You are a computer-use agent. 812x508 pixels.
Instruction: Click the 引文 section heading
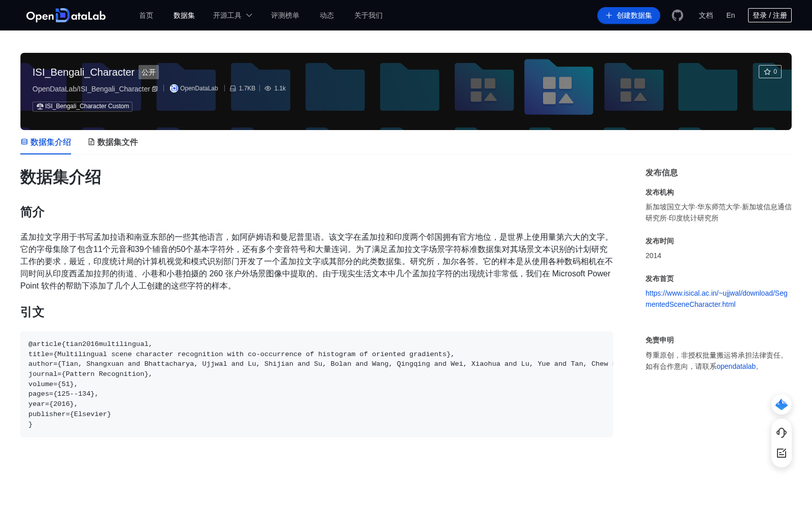coord(32,312)
